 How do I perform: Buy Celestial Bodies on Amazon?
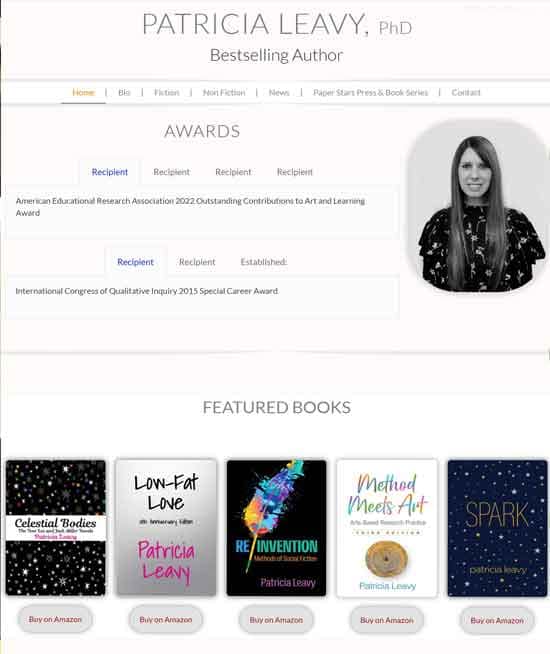pyautogui.click(x=55, y=620)
